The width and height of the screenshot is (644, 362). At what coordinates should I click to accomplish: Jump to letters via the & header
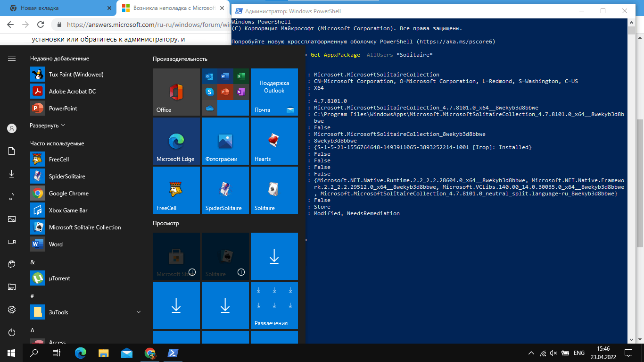pyautogui.click(x=33, y=262)
